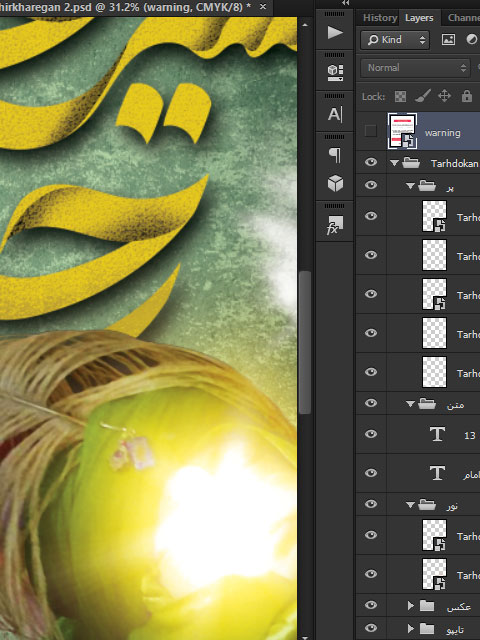The image size is (480, 640).
Task: Open the Kind filter type dropdown
Action: point(395,40)
